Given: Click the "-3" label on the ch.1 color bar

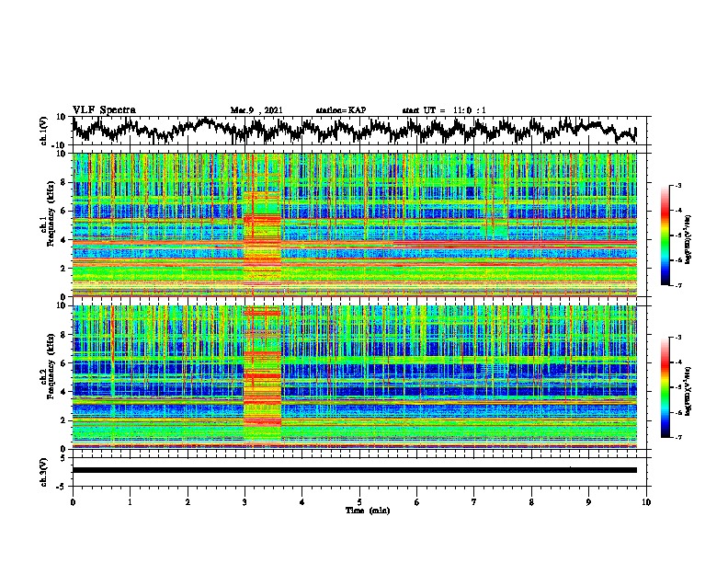Looking at the screenshot, I should [x=678, y=186].
